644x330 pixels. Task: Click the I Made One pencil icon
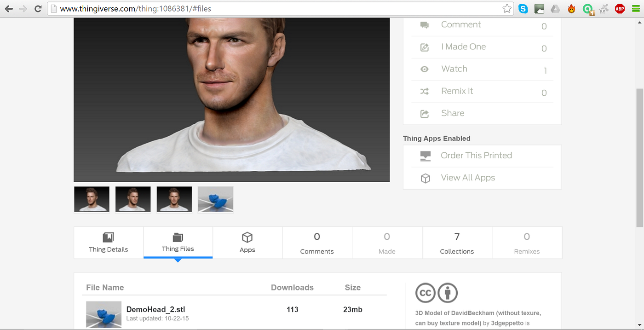pyautogui.click(x=425, y=47)
